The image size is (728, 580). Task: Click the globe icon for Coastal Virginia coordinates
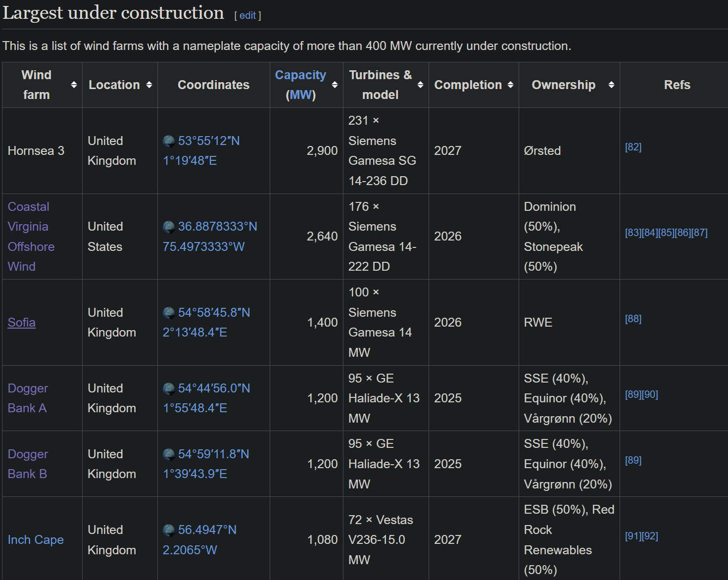coord(169,227)
